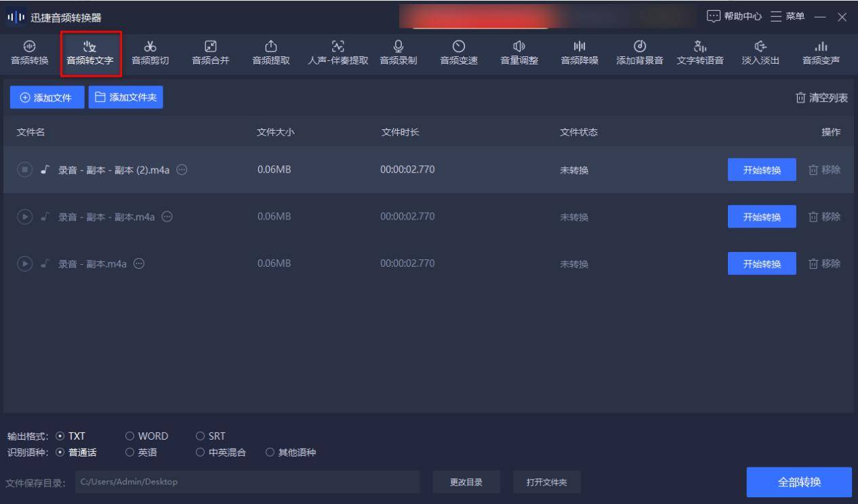Click the 文件时长 column header

coord(400,132)
